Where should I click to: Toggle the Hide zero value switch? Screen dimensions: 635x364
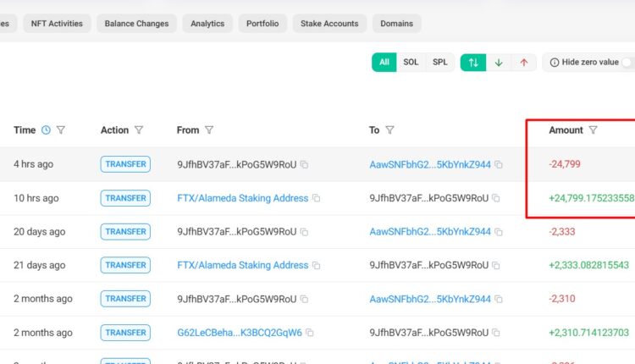tap(627, 63)
